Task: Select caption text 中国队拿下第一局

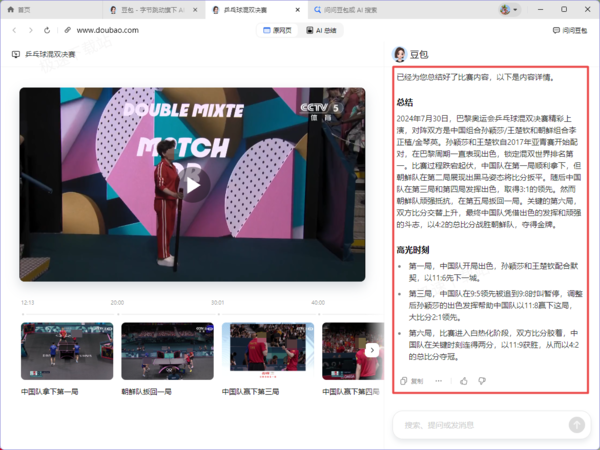Action: (50, 391)
